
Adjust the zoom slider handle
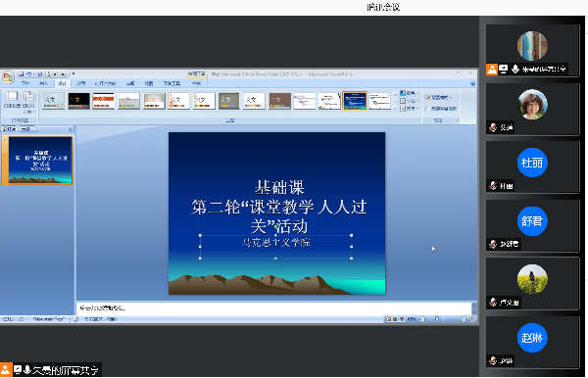(437, 319)
